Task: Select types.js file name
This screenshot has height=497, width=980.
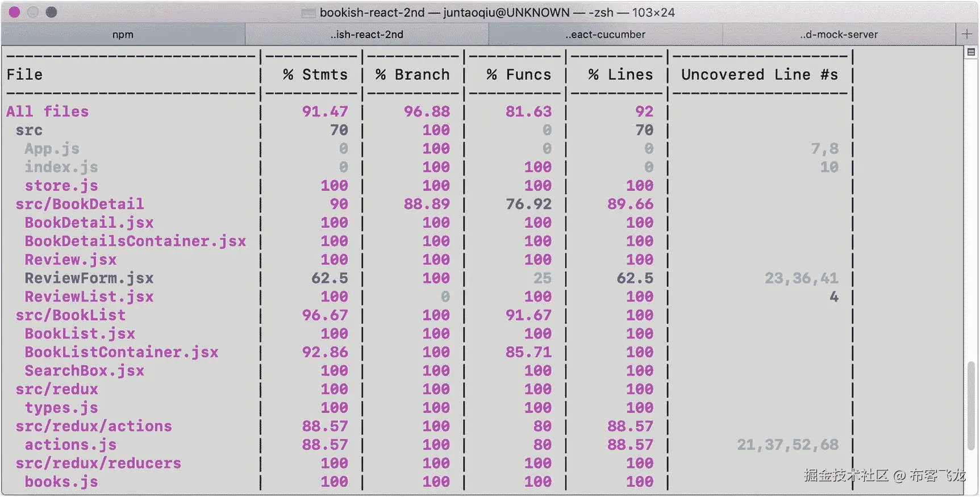Action: (x=61, y=408)
